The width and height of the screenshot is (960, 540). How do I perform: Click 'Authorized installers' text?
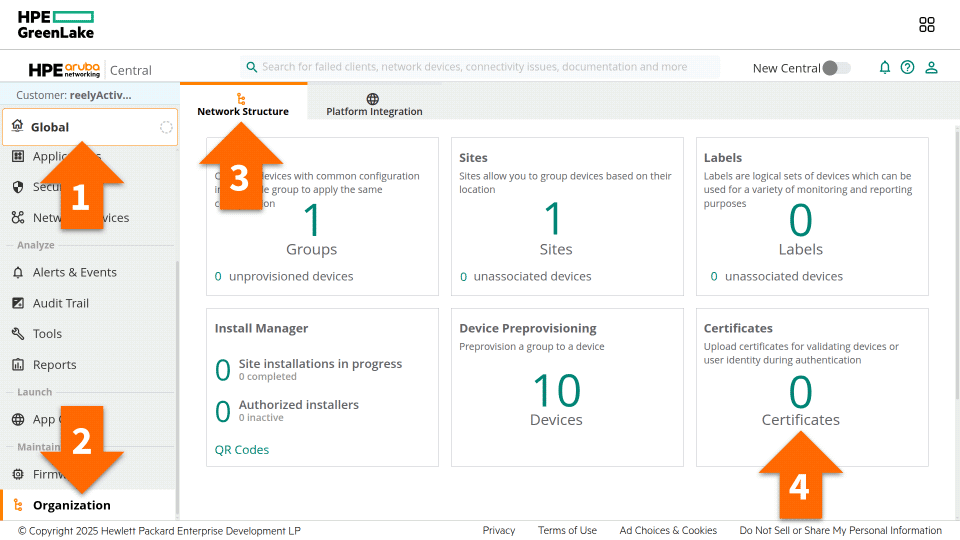pyautogui.click(x=299, y=405)
